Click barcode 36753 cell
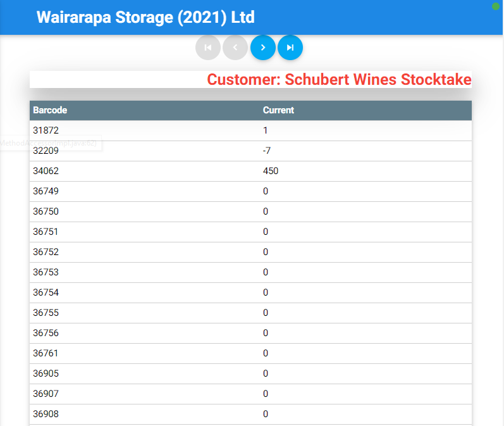 (45, 272)
